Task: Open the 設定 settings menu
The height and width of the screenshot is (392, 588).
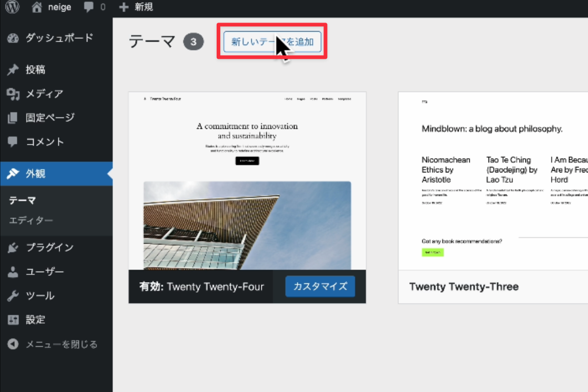Action: tap(35, 319)
